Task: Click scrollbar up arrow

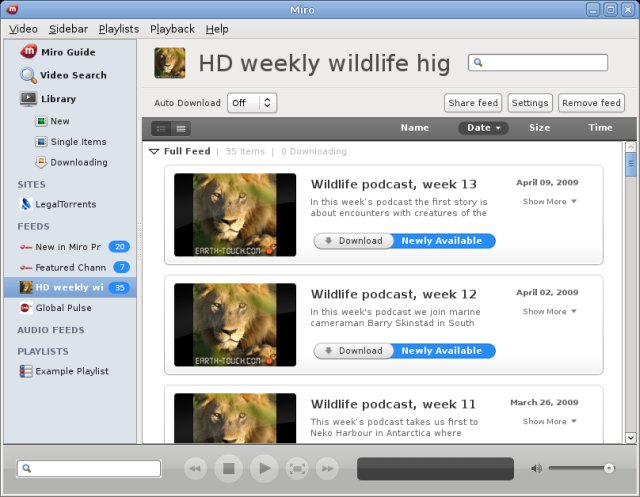Action: pyautogui.click(x=631, y=147)
